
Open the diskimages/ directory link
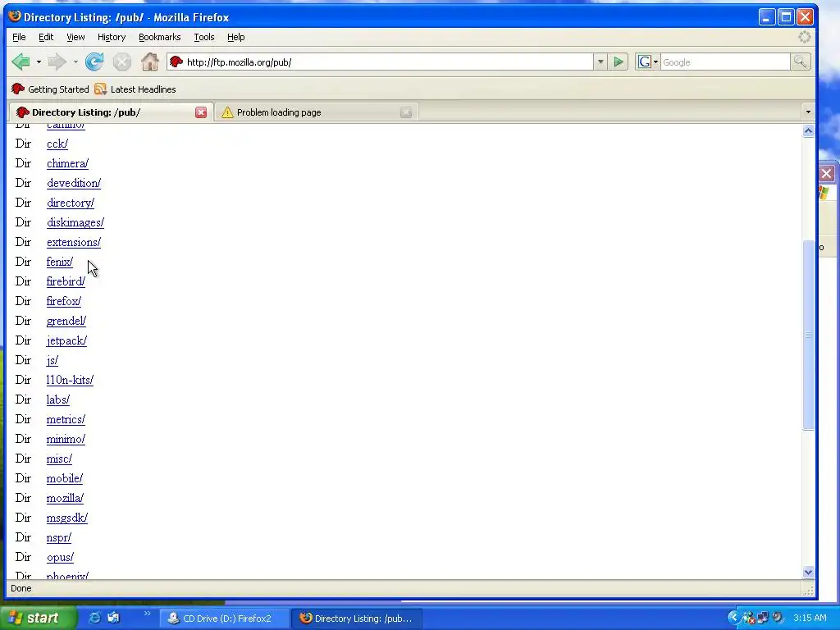pyautogui.click(x=75, y=222)
